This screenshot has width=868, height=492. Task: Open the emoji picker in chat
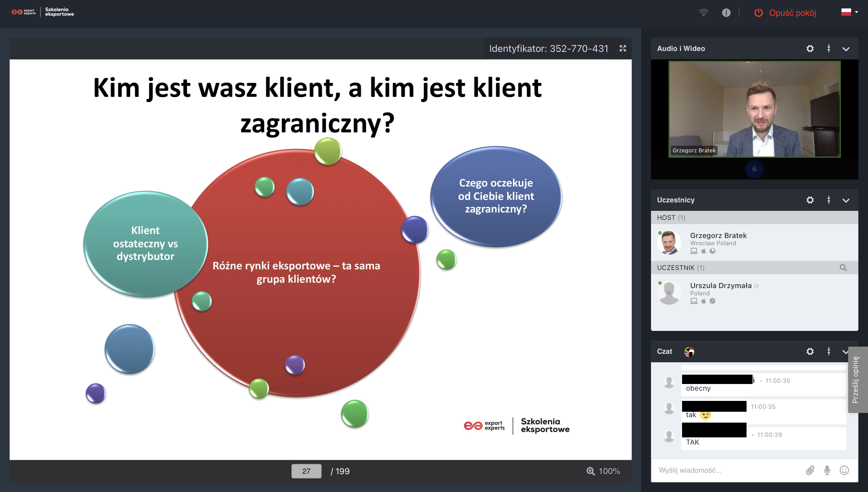click(844, 470)
